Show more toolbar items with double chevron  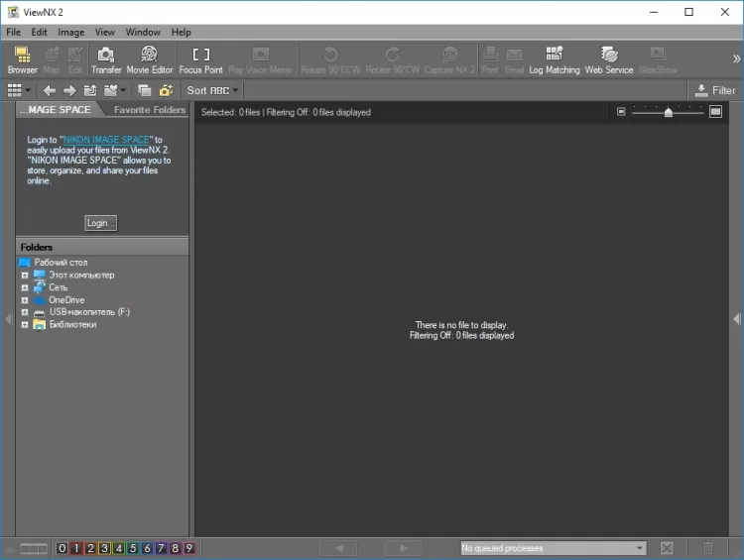pyautogui.click(x=736, y=58)
